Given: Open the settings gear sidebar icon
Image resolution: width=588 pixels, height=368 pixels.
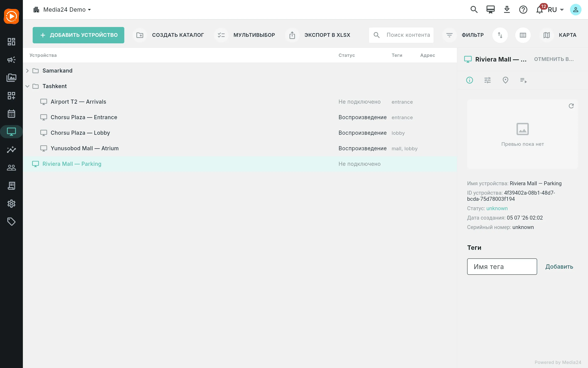Looking at the screenshot, I should [11, 204].
